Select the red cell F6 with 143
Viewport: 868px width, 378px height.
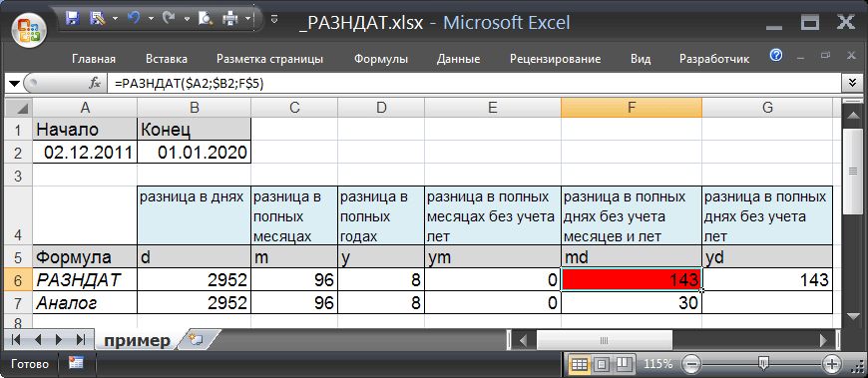[632, 280]
